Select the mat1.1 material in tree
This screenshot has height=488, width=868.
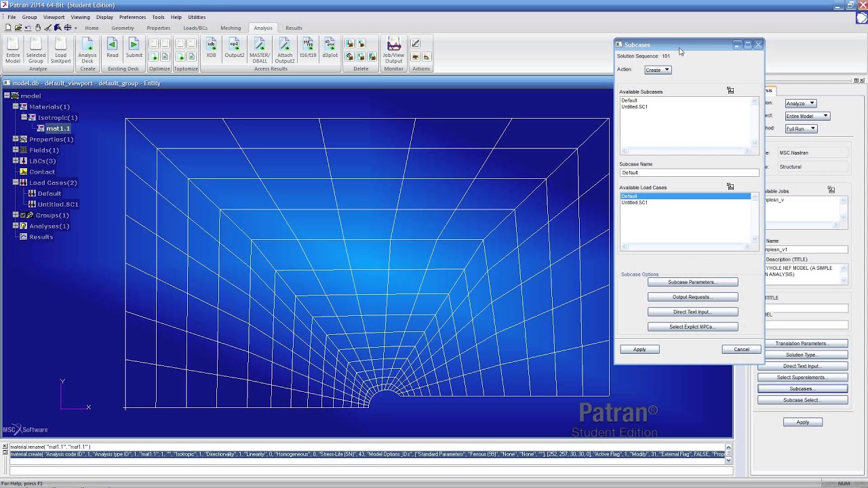coord(58,128)
